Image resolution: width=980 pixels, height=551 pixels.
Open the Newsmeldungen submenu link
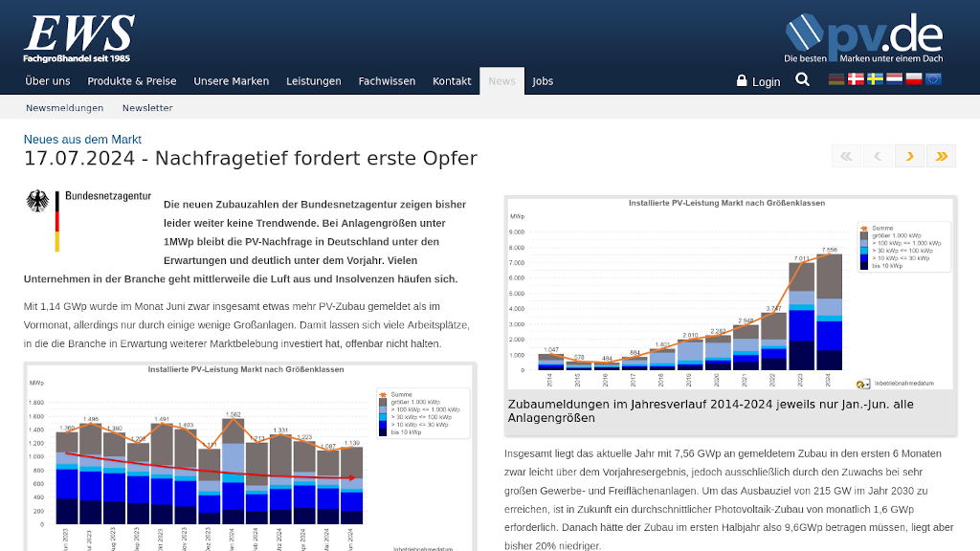(64, 107)
